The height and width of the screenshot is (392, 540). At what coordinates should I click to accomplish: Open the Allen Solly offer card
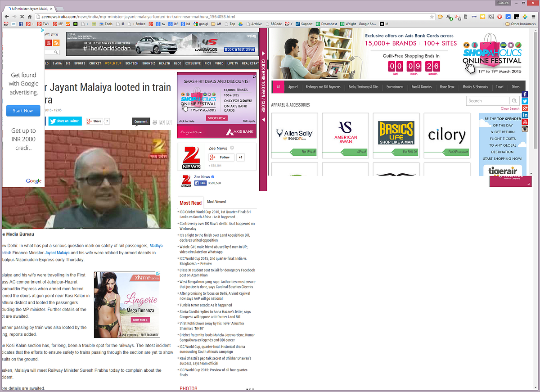[x=295, y=135]
